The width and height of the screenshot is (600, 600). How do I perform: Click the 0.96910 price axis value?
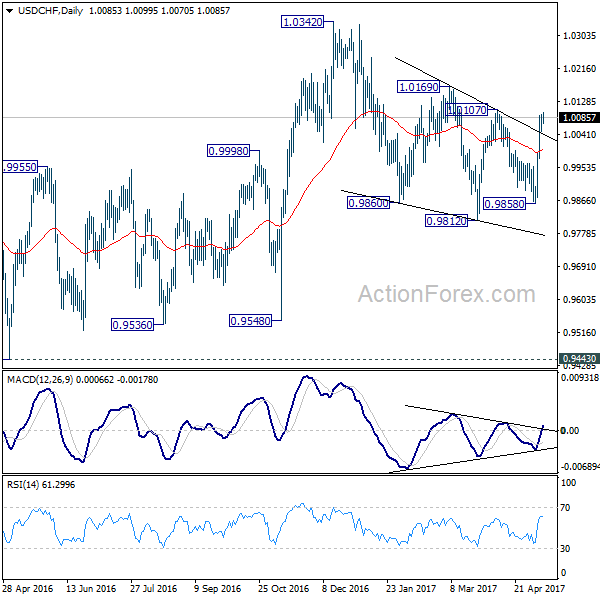[579, 266]
